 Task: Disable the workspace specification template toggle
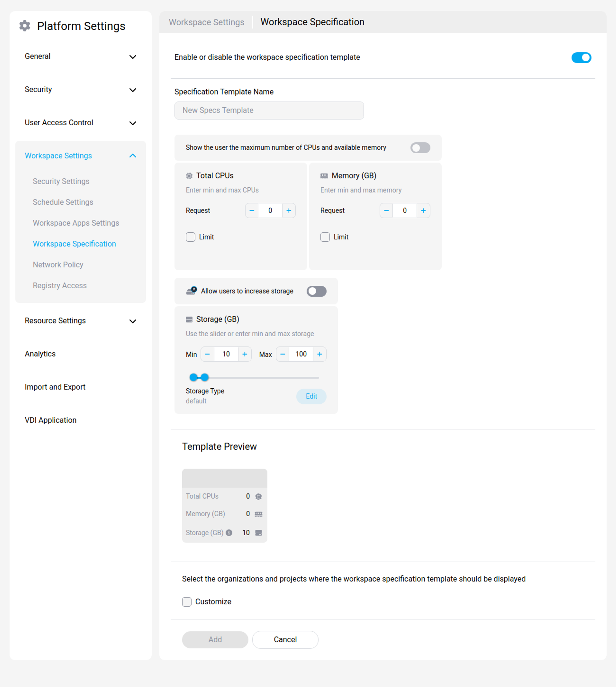pos(581,57)
